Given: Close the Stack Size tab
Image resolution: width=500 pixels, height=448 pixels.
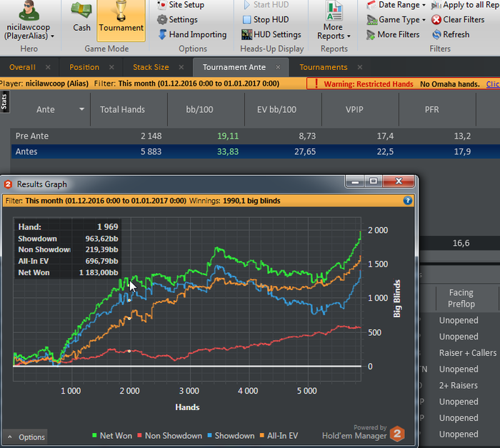Looking at the screenshot, I should coord(181,67).
